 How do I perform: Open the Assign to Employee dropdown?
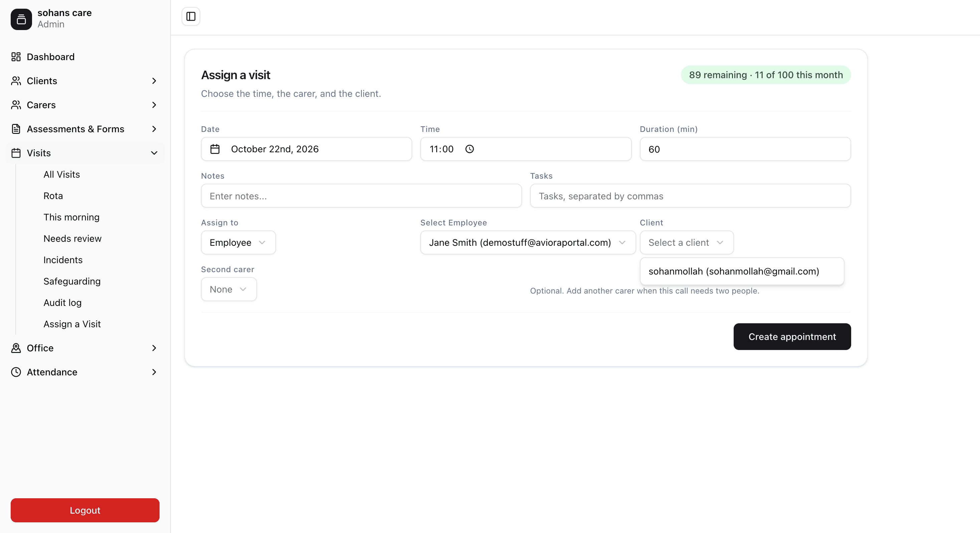click(238, 242)
